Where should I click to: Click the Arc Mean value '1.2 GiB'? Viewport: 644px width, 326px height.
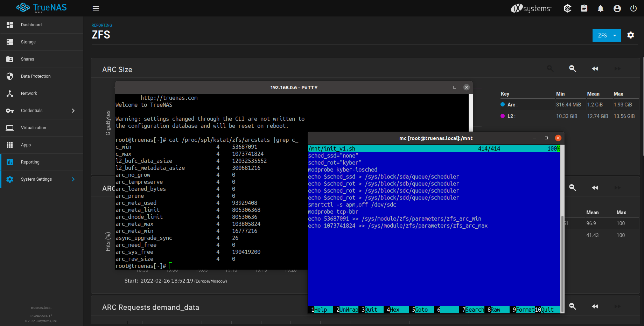(x=595, y=105)
